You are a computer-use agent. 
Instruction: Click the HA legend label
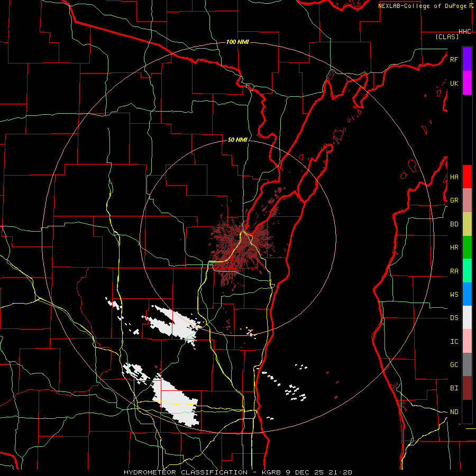point(454,177)
